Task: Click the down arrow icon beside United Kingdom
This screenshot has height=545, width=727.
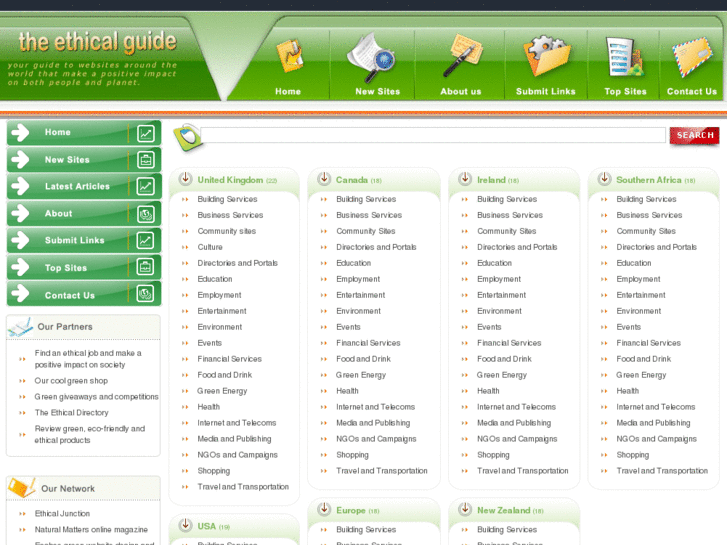Action: click(x=185, y=179)
